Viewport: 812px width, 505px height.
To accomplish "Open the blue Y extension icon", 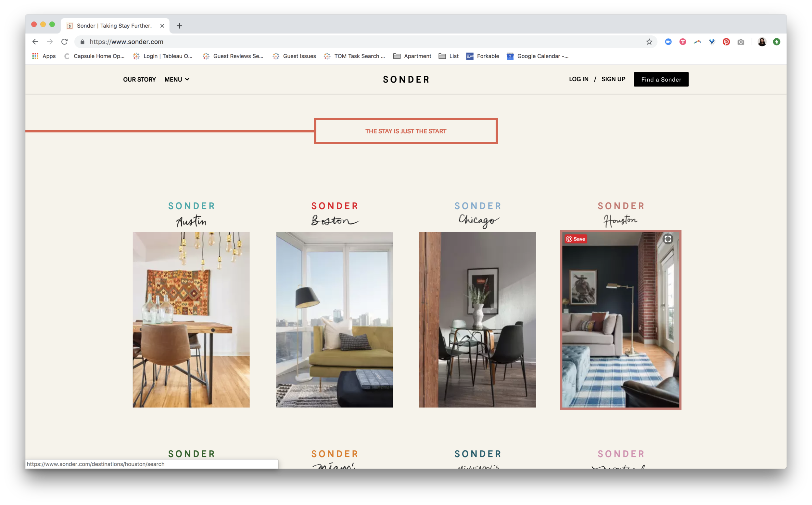I will point(712,42).
